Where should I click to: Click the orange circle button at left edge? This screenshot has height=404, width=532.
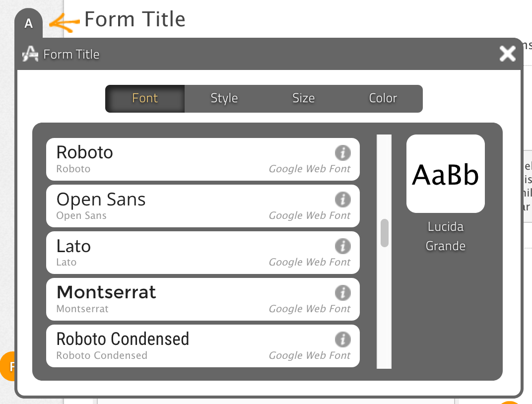[8, 367]
